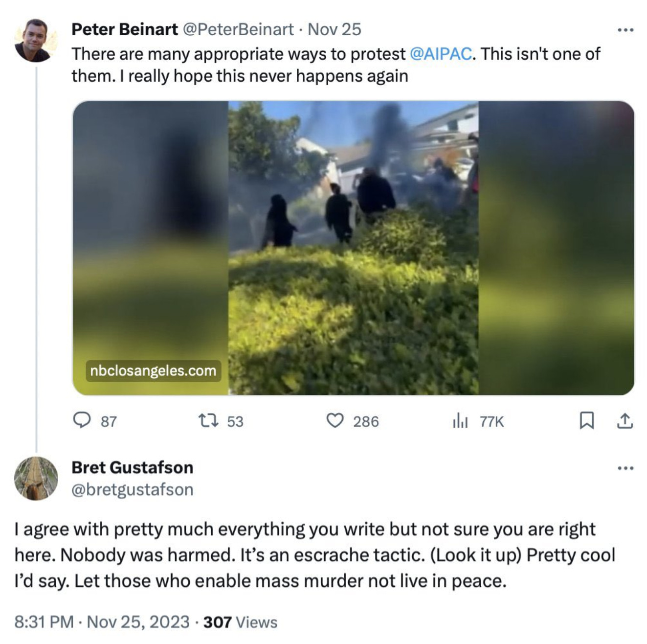The height and width of the screenshot is (644, 647).
Task: Open the Nov 25 tweet timestamp
Action: point(335,29)
